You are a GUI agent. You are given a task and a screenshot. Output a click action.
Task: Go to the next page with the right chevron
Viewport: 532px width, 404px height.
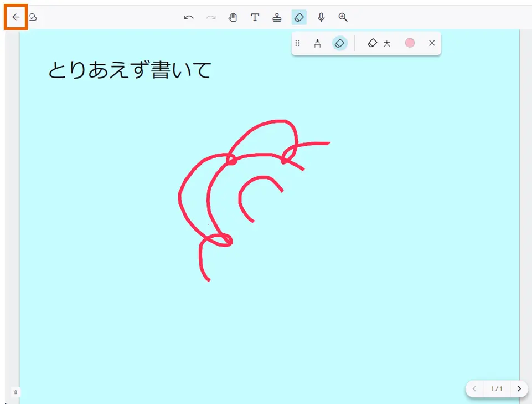tap(519, 388)
